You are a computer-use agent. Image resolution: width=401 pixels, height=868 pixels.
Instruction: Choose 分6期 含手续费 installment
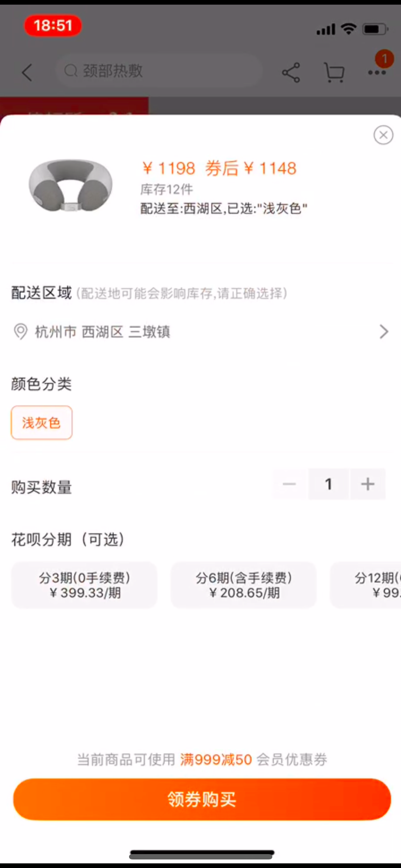[x=244, y=585]
